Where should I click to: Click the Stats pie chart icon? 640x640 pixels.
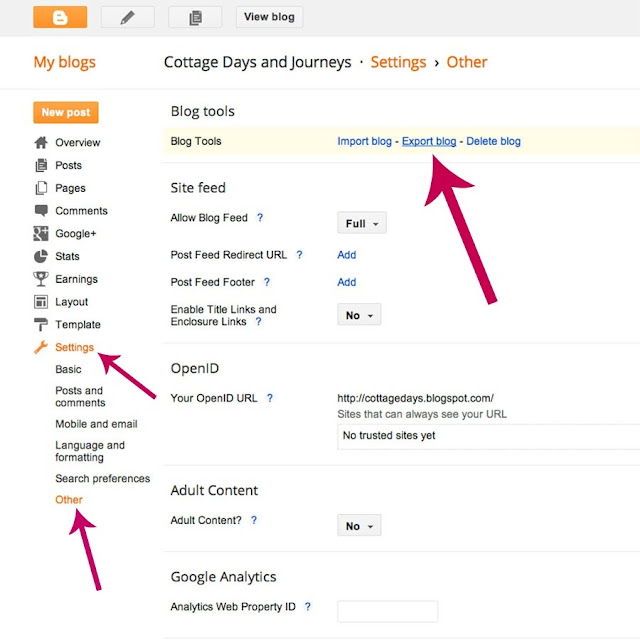coord(41,256)
